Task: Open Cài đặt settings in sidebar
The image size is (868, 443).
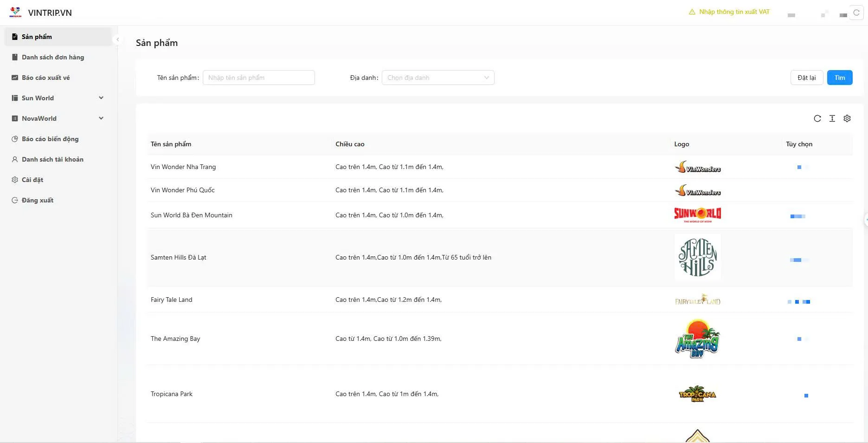Action: (x=32, y=180)
